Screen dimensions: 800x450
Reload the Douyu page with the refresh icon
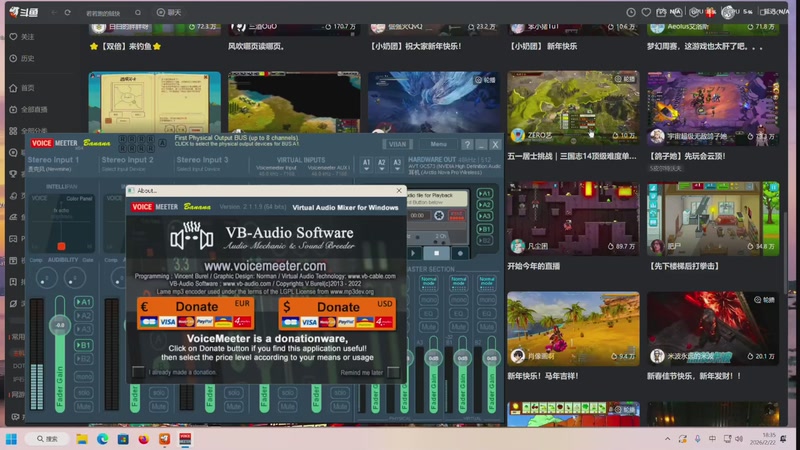67,12
